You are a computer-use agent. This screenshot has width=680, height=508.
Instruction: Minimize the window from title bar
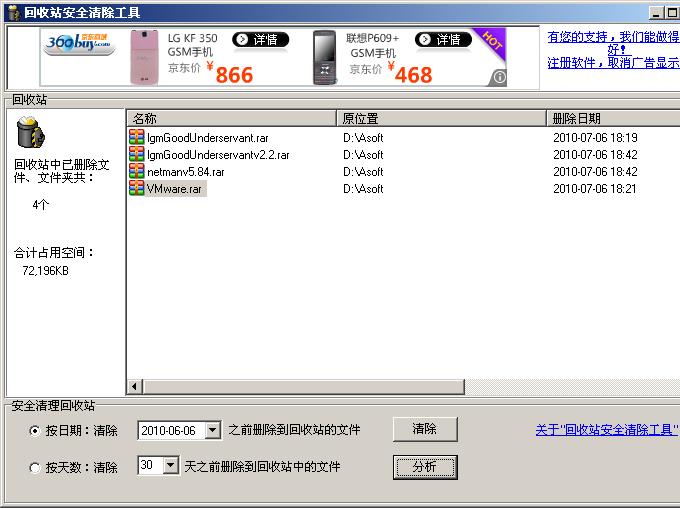(657, 13)
